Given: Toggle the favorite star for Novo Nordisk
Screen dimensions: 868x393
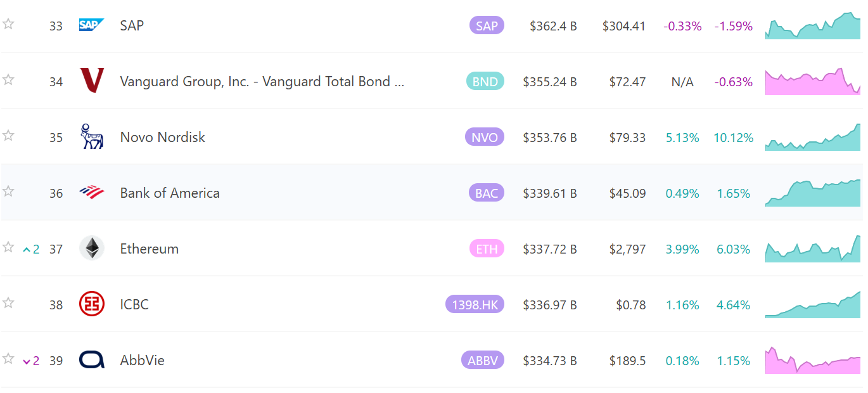Looking at the screenshot, I should point(8,136).
